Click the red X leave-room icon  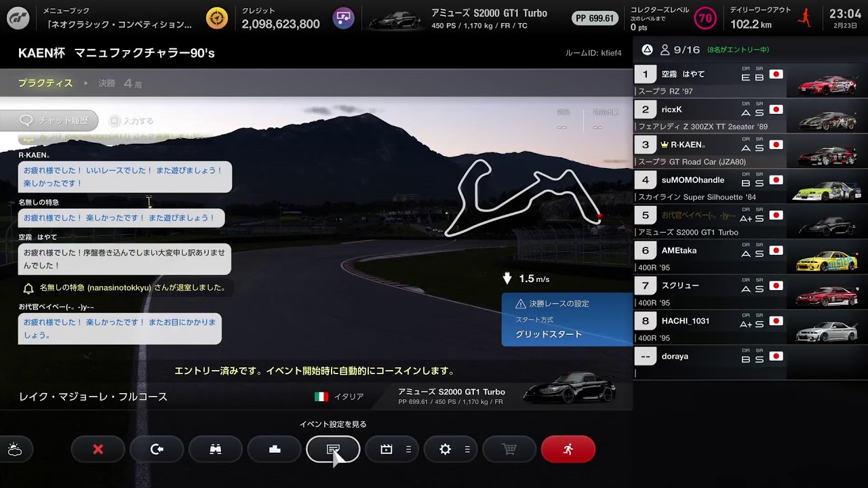point(98,449)
